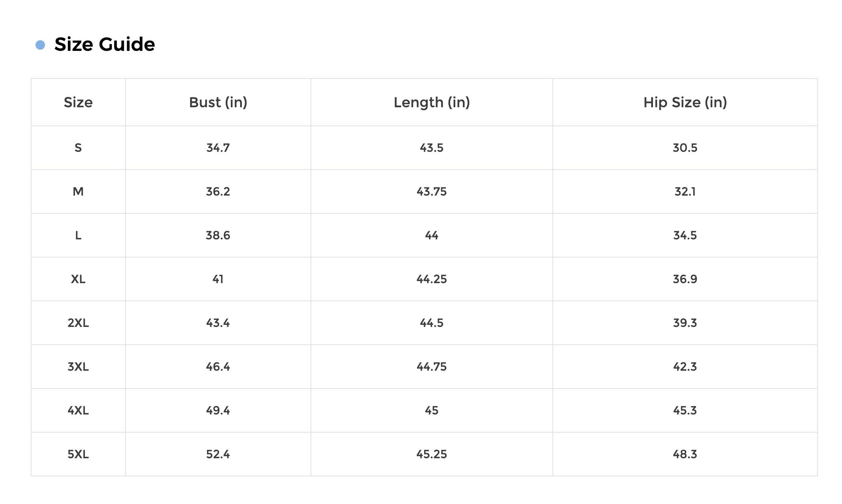This screenshot has width=842, height=504.
Task: Click the Size column header
Action: pos(78,103)
